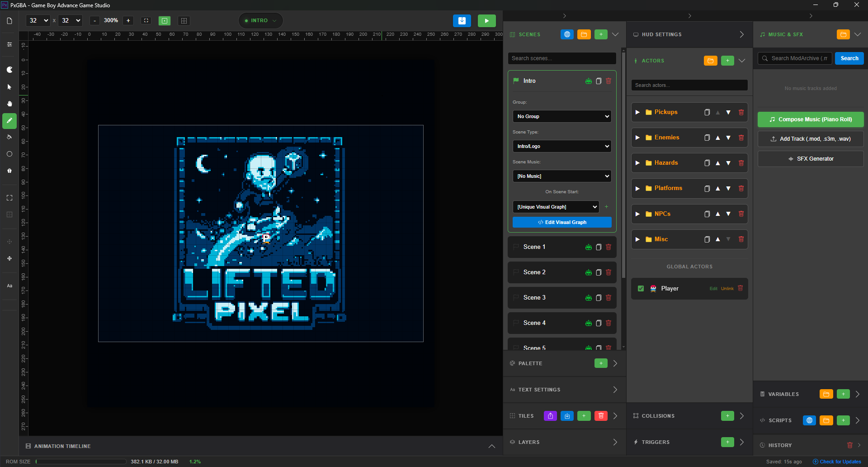
Task: Open the sliders settings icon in left toolbar
Action: tap(9, 44)
